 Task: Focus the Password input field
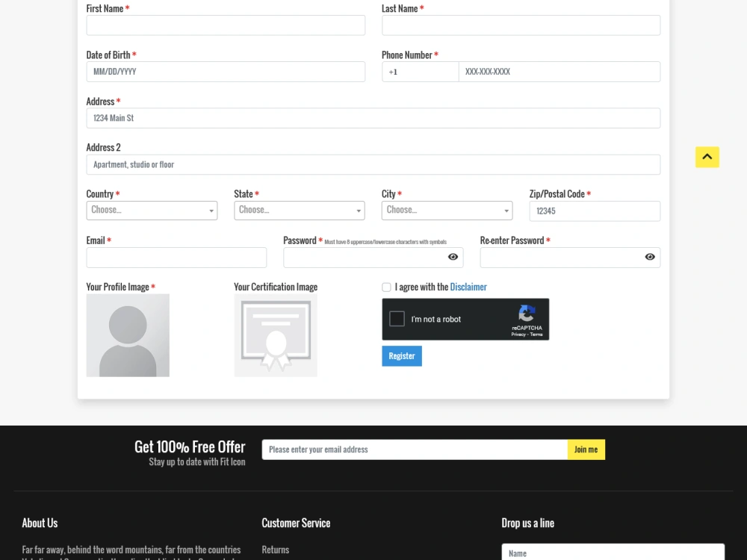373,258
